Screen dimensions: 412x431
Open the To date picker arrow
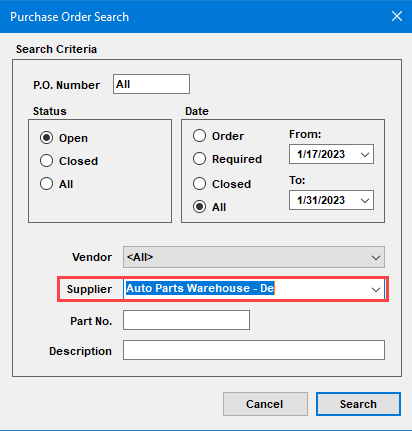click(x=365, y=200)
